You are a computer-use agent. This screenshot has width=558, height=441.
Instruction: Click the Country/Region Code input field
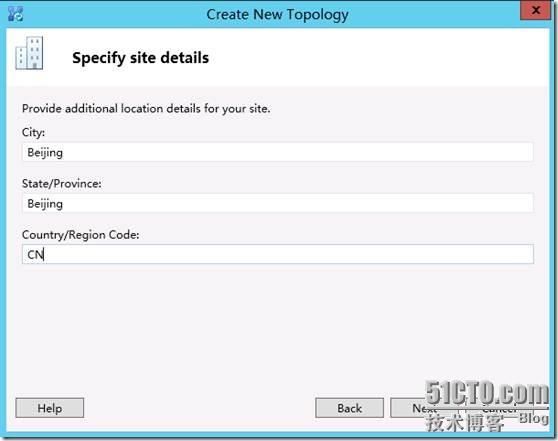click(278, 254)
